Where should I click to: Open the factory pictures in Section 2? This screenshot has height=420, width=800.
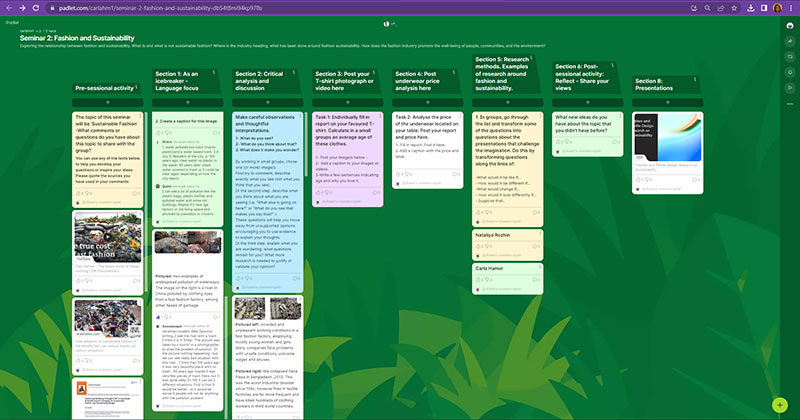tap(267, 309)
